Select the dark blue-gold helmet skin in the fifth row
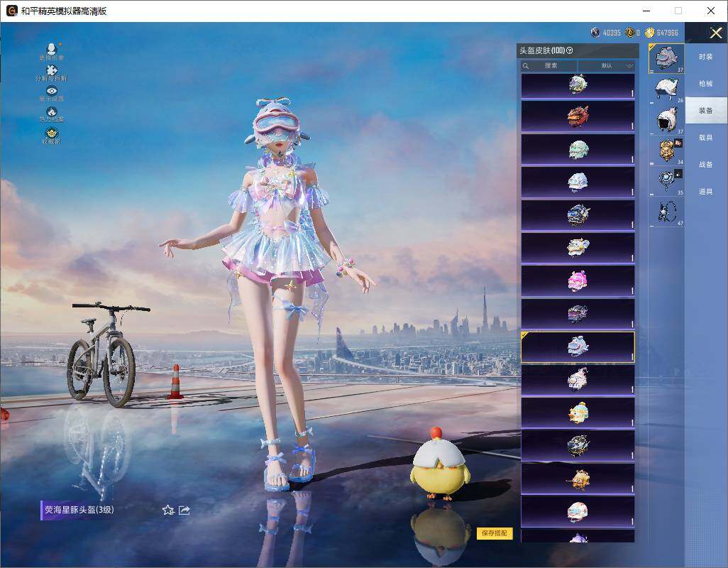The width and height of the screenshot is (728, 568). [578, 215]
